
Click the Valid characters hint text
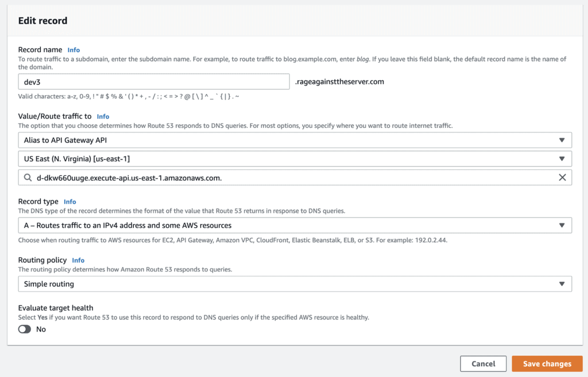[x=129, y=96]
